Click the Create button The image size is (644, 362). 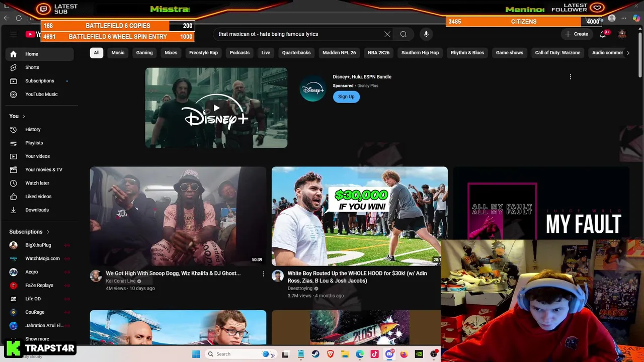(577, 34)
